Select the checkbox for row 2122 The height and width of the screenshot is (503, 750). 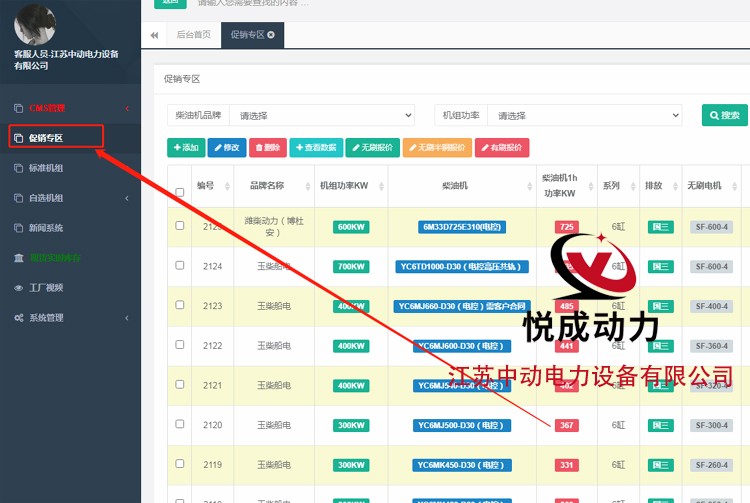(180, 345)
